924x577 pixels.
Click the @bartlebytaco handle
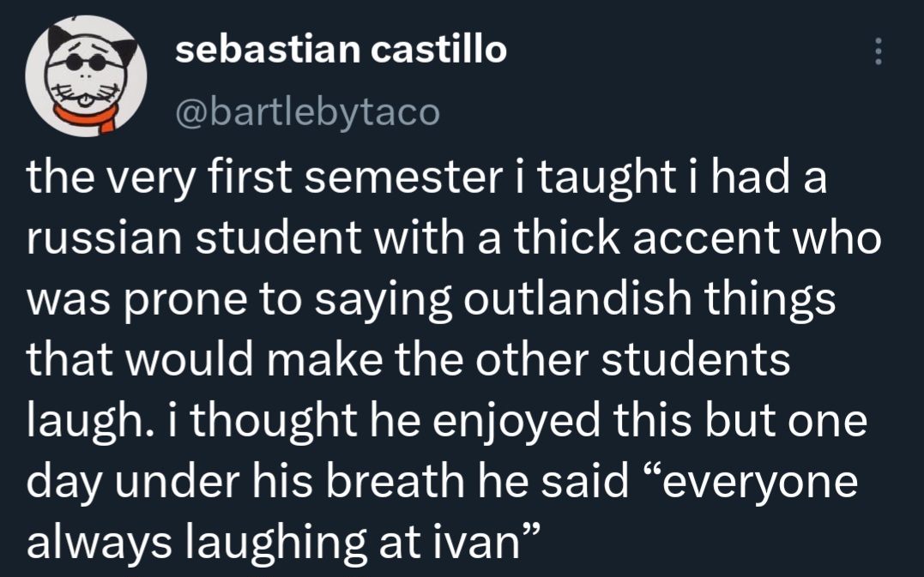pos(306,111)
